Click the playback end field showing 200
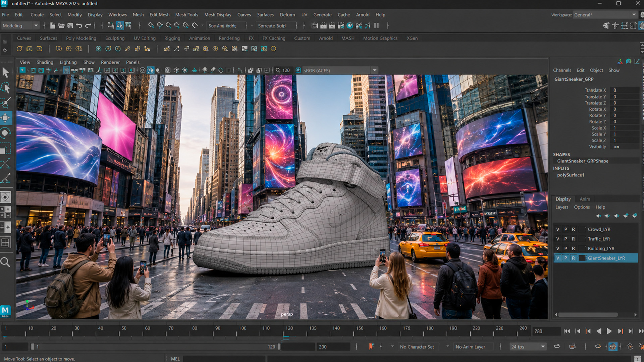The image size is (644, 362). click(333, 347)
